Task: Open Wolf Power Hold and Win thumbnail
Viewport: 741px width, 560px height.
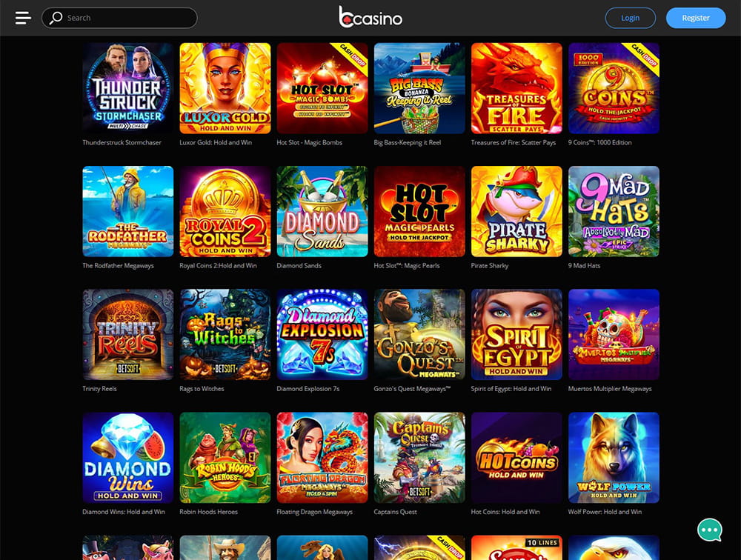Action: [614, 458]
